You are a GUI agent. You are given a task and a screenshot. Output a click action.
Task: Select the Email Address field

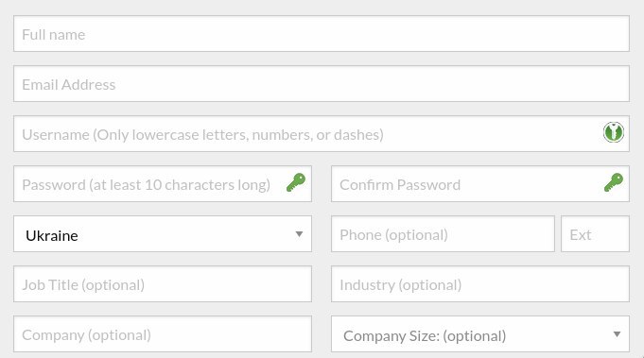(322, 84)
